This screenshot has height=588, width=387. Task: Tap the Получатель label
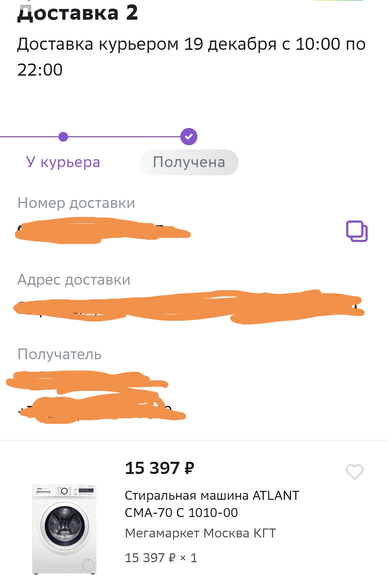pyautogui.click(x=59, y=354)
